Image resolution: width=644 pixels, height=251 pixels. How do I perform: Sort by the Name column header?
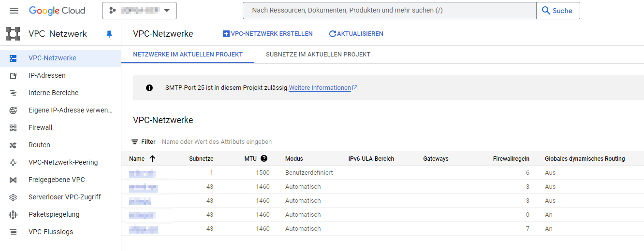click(x=142, y=158)
